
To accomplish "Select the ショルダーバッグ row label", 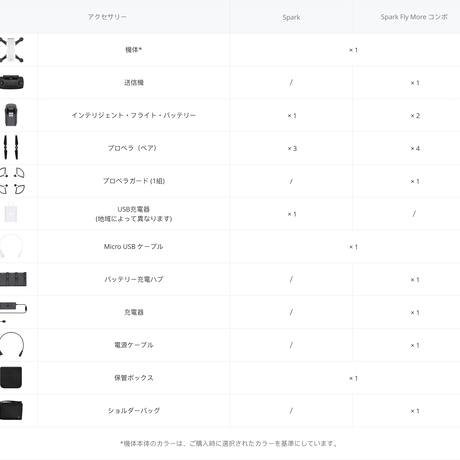I will (x=134, y=411).
